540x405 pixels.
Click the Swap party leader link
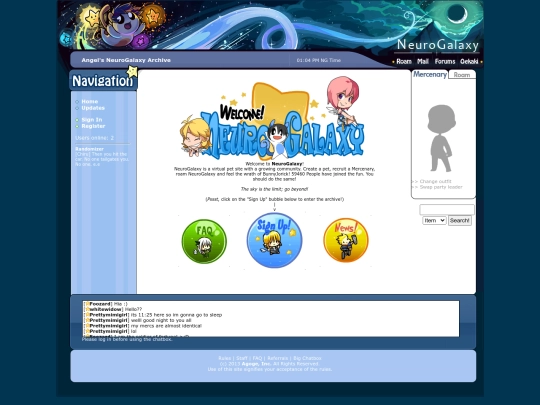441,187
